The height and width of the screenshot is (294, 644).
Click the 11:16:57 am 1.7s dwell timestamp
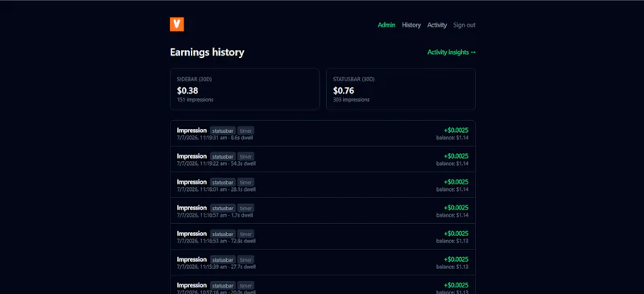point(215,215)
